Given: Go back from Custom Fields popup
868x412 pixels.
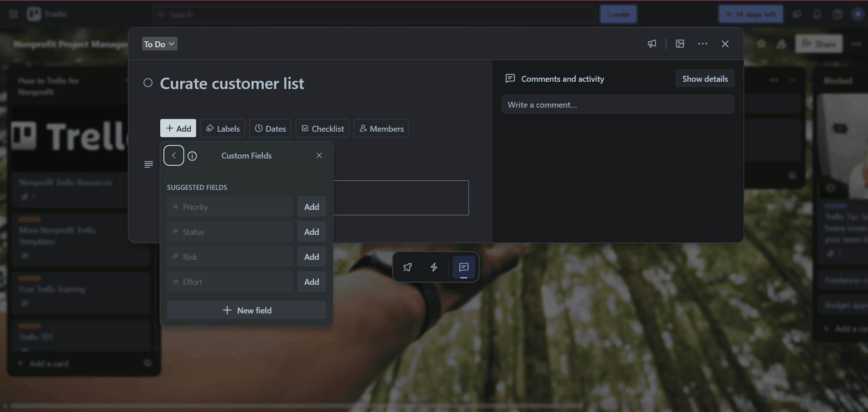Looking at the screenshot, I should pos(174,155).
